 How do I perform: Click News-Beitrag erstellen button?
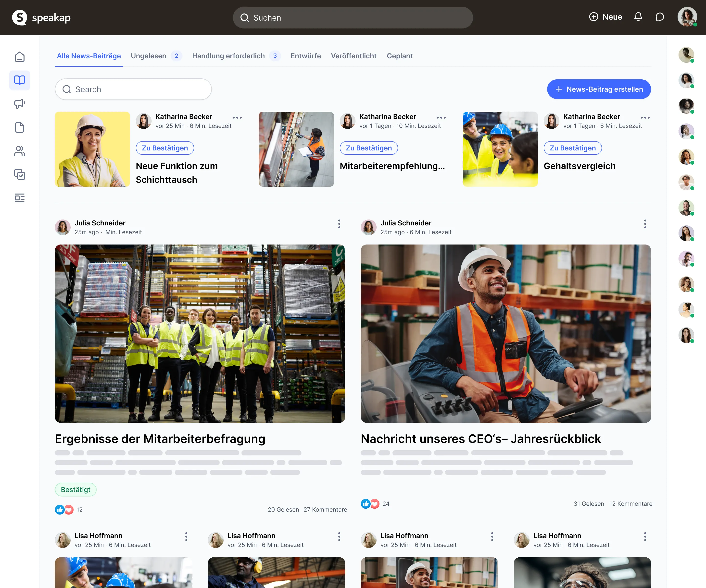pyautogui.click(x=599, y=89)
